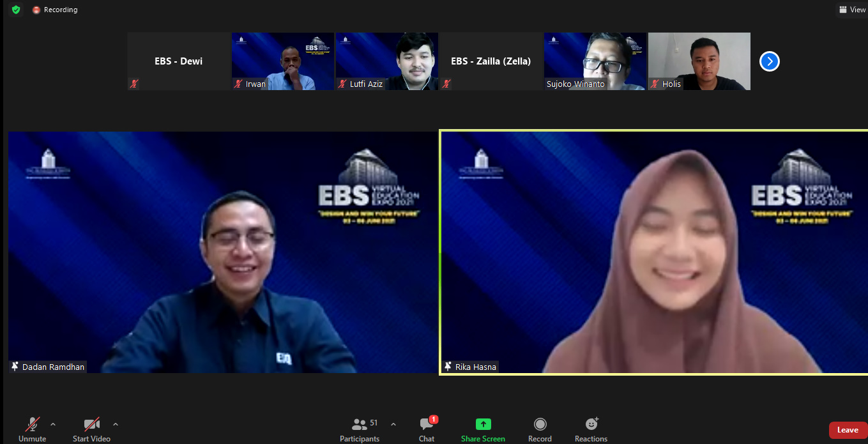The width and height of the screenshot is (868, 444).
Task: Select Lutfi Aziz video thumbnail
Action: [387, 61]
